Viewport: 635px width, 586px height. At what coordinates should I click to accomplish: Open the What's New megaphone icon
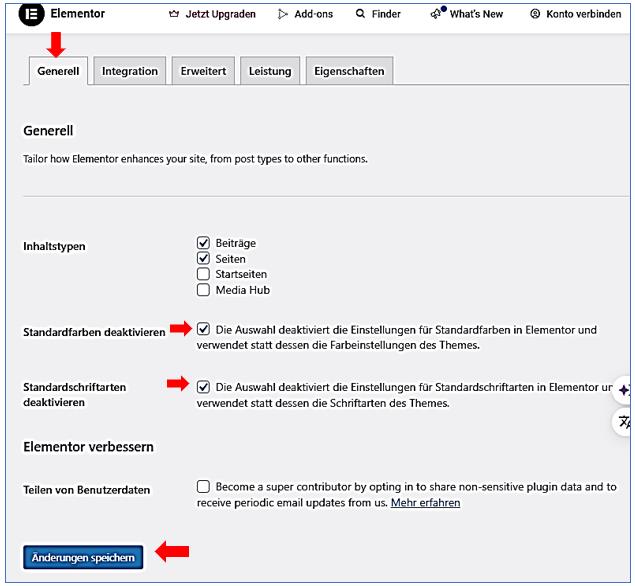coord(437,14)
